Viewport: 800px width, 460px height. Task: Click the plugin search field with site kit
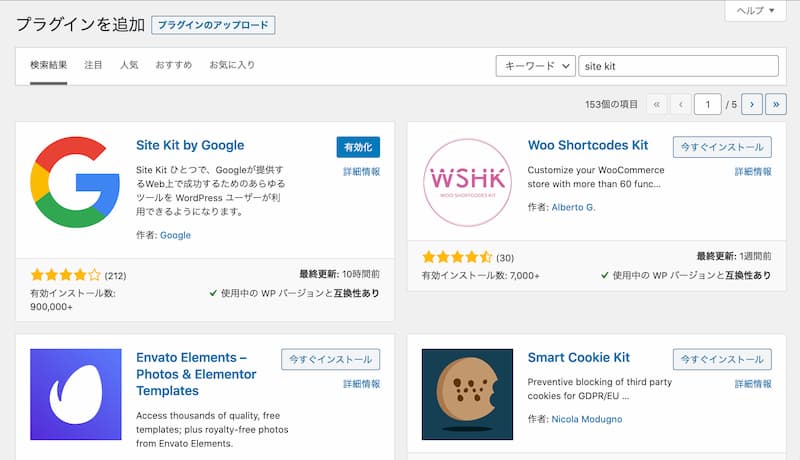(679, 66)
